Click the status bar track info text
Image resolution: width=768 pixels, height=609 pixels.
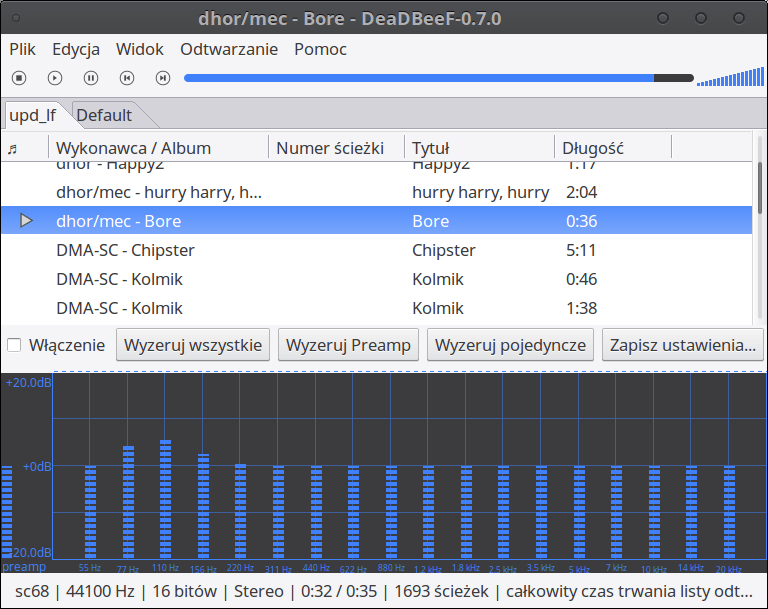(x=384, y=591)
